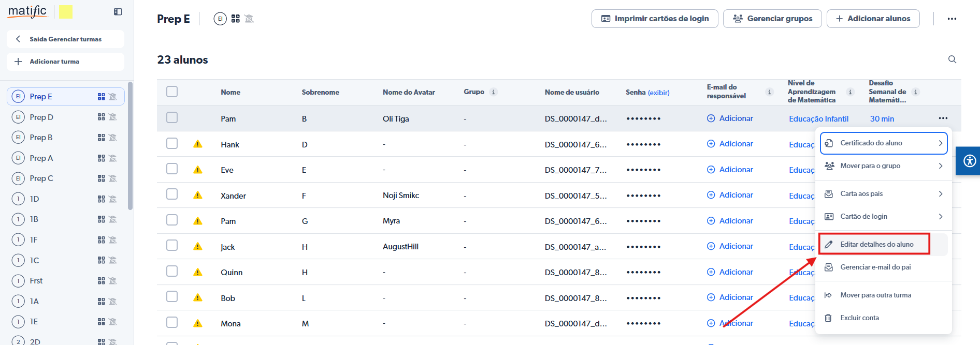Click the search magnifier icon above table
Image resolution: width=980 pixels, height=345 pixels.
pos(952,59)
